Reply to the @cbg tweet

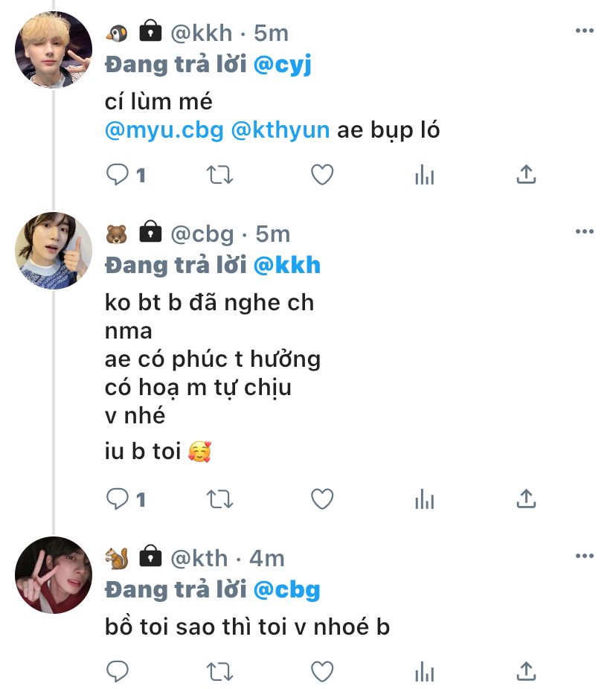[x=118, y=499]
